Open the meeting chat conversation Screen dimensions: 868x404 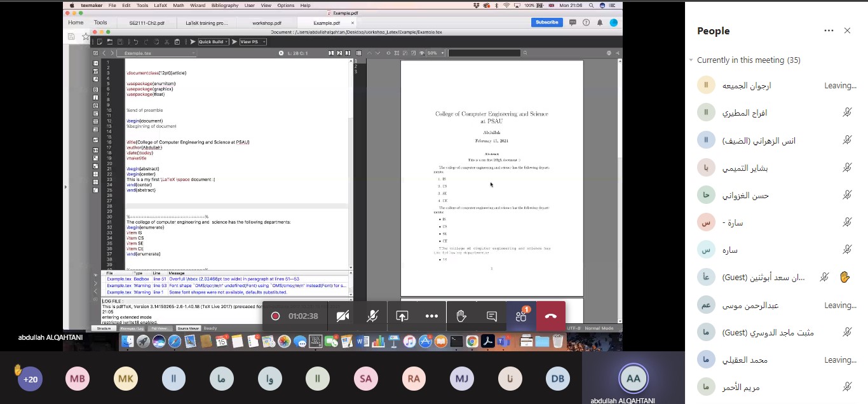[x=491, y=316]
